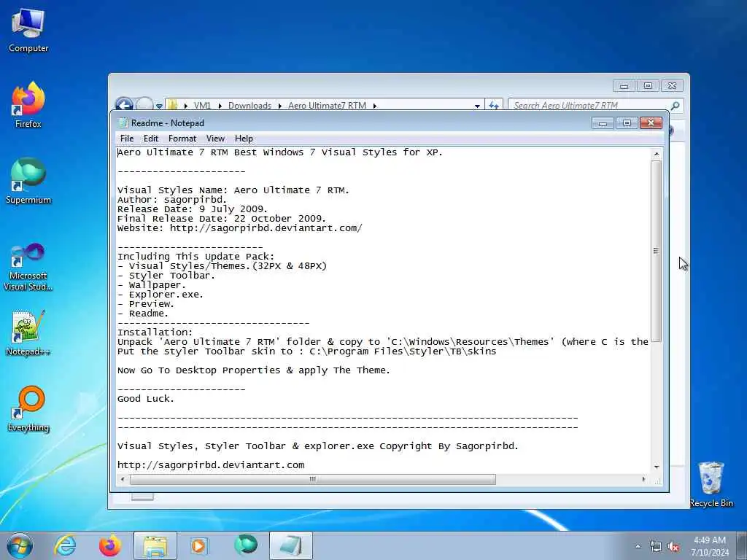Open the clock showing 4:49 AM
747x560 pixels.
(710, 546)
